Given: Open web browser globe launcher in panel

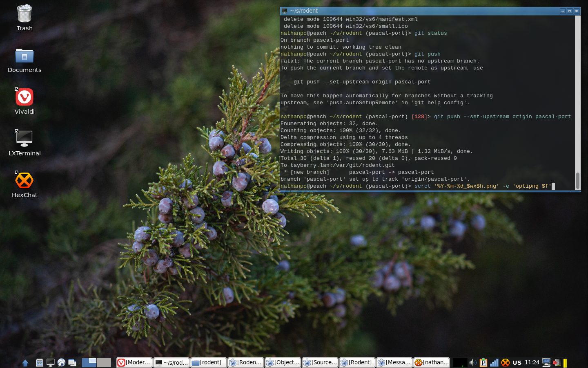Looking at the screenshot, I should tap(61, 363).
